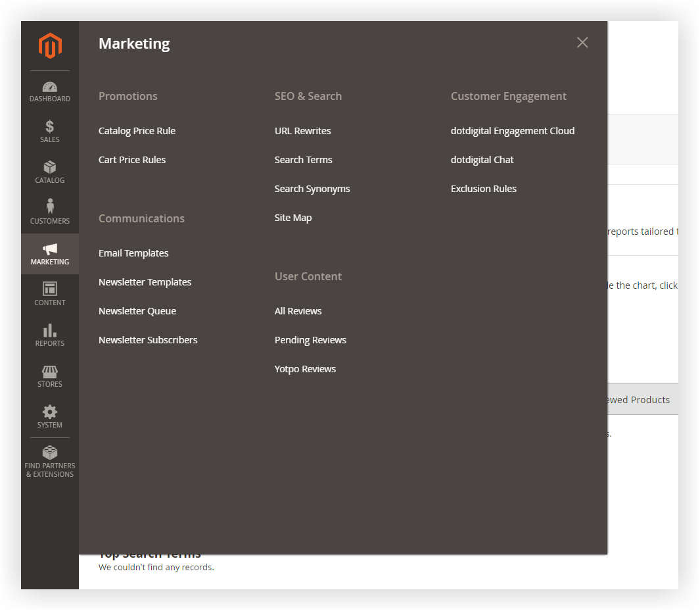This screenshot has height=611, width=700.
Task: Go to Cart Price Rules
Action: (x=132, y=160)
